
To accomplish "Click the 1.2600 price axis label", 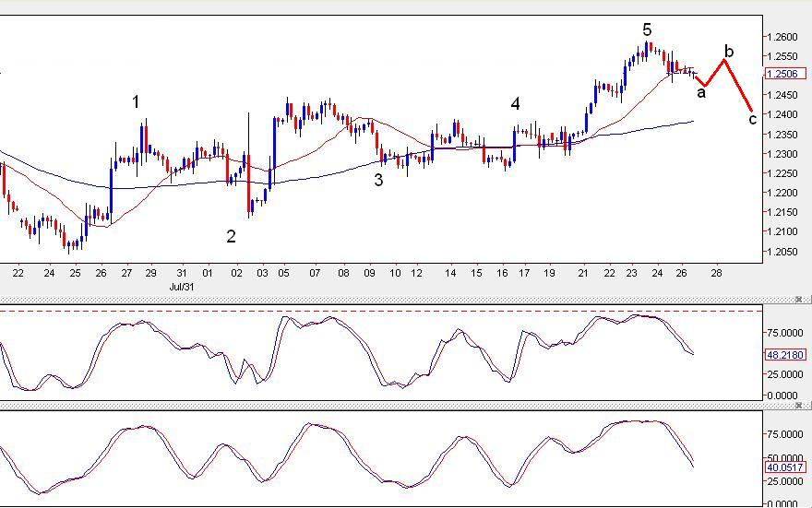I will [782, 37].
